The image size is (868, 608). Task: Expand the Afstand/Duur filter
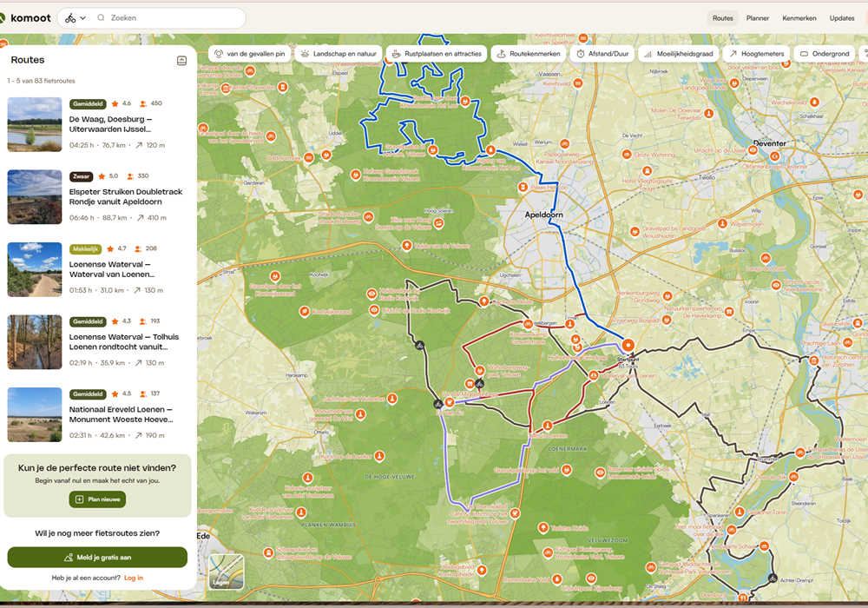pos(602,54)
